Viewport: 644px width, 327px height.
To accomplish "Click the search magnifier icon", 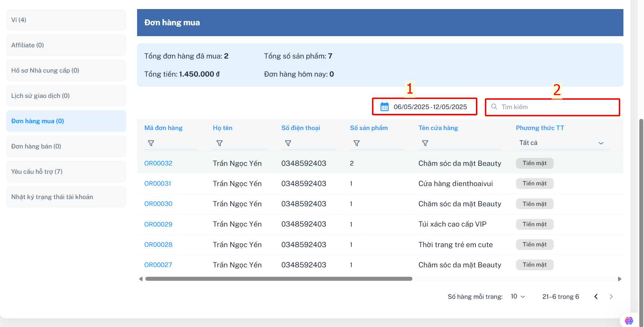I will pos(494,107).
